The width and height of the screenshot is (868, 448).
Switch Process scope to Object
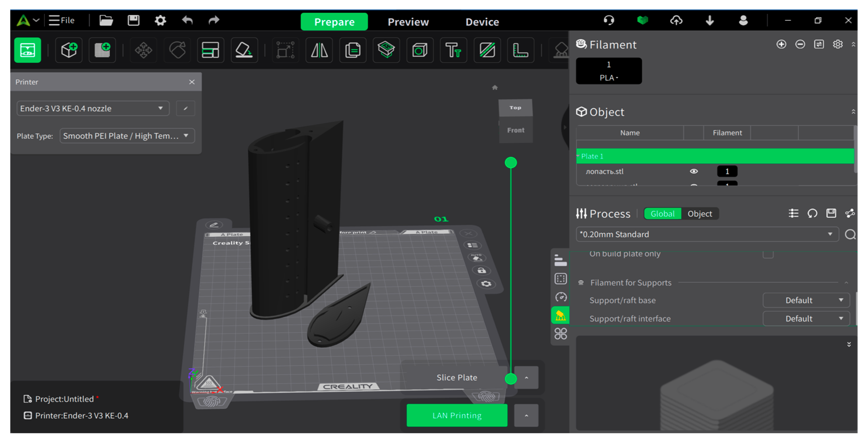point(700,214)
